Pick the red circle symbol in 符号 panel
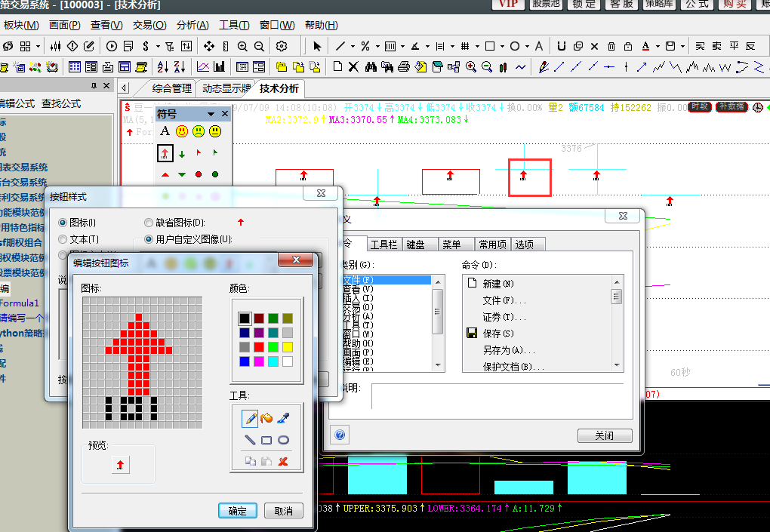The image size is (770, 532). pyautogui.click(x=199, y=174)
